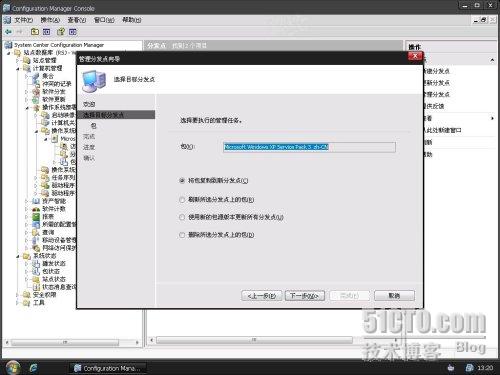500x375 pixels.
Task: Open the 文件 menu
Action: click(x=23, y=20)
